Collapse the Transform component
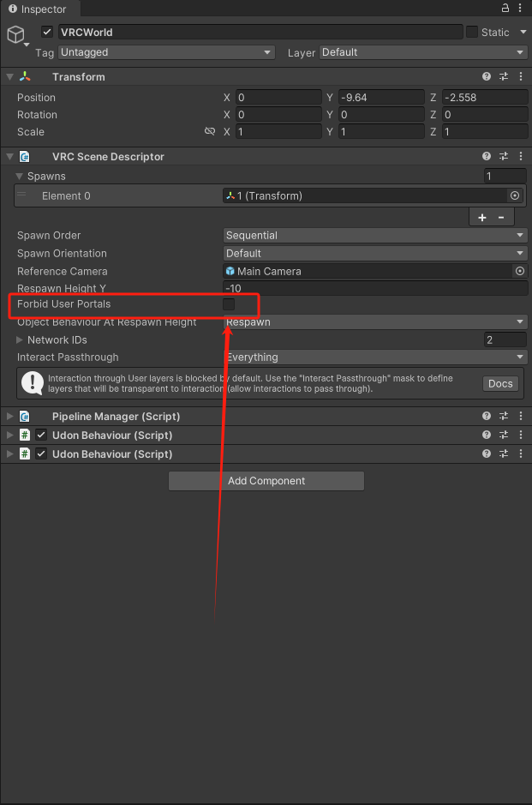 (9, 77)
